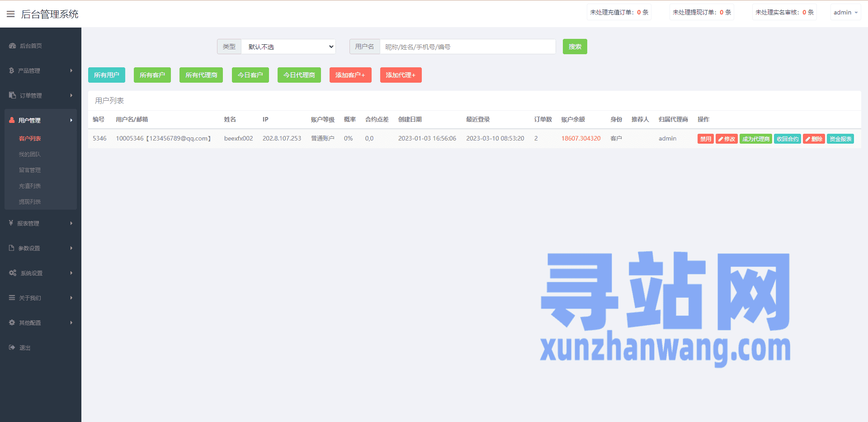Click the user ID cell 5346
868x422 pixels.
pos(99,138)
